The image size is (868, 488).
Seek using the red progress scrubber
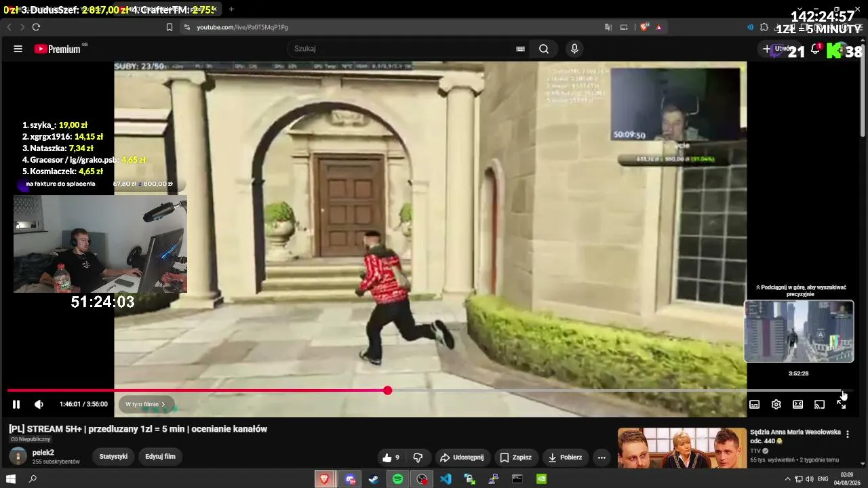click(x=387, y=390)
